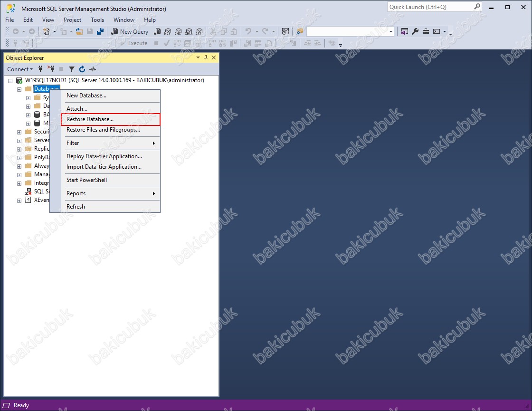Click the Solution Explorer icon
Screen dimensions: 532x411
click(x=404, y=31)
